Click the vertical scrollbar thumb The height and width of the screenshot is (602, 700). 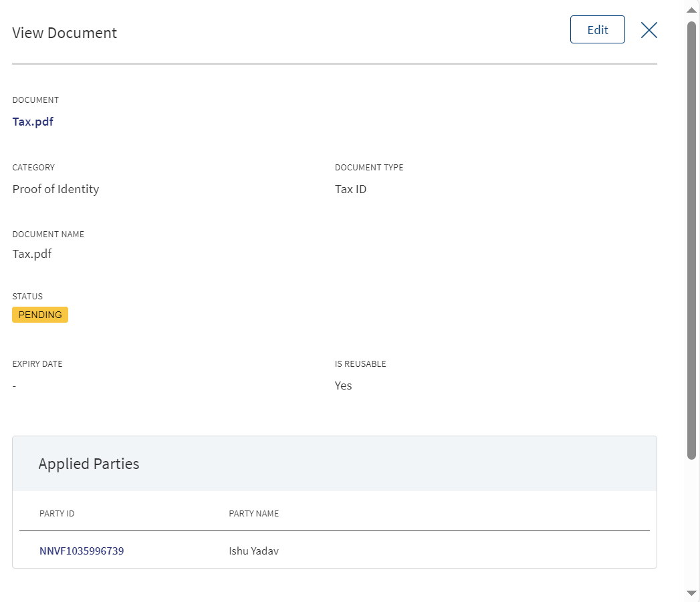pyautogui.click(x=691, y=240)
